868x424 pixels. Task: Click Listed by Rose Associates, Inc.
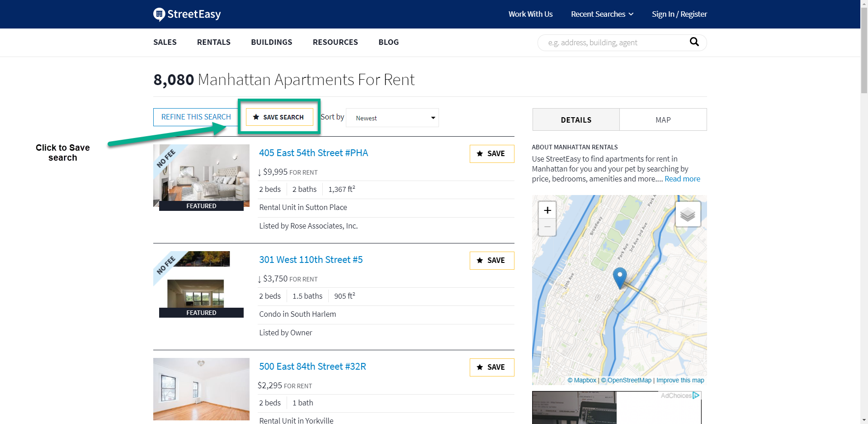pyautogui.click(x=308, y=226)
